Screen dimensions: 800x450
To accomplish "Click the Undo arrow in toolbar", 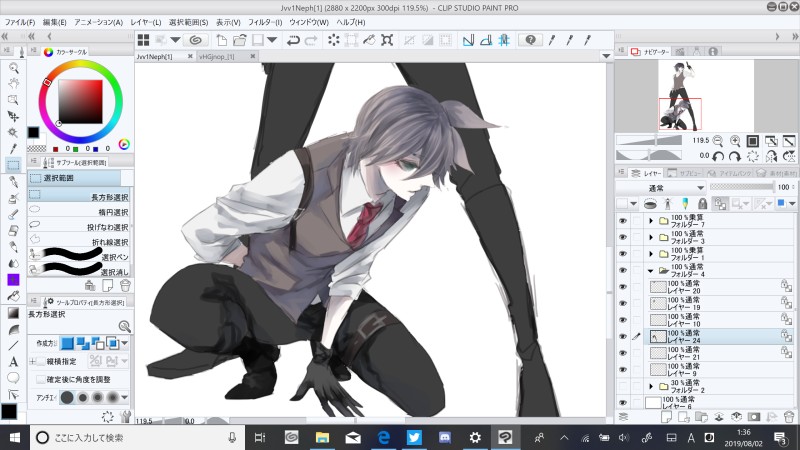I will [x=293, y=40].
